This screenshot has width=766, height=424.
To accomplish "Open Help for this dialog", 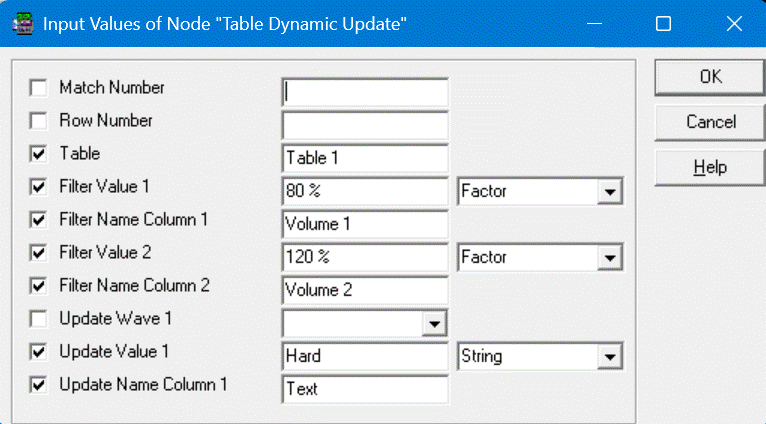I will click(711, 167).
